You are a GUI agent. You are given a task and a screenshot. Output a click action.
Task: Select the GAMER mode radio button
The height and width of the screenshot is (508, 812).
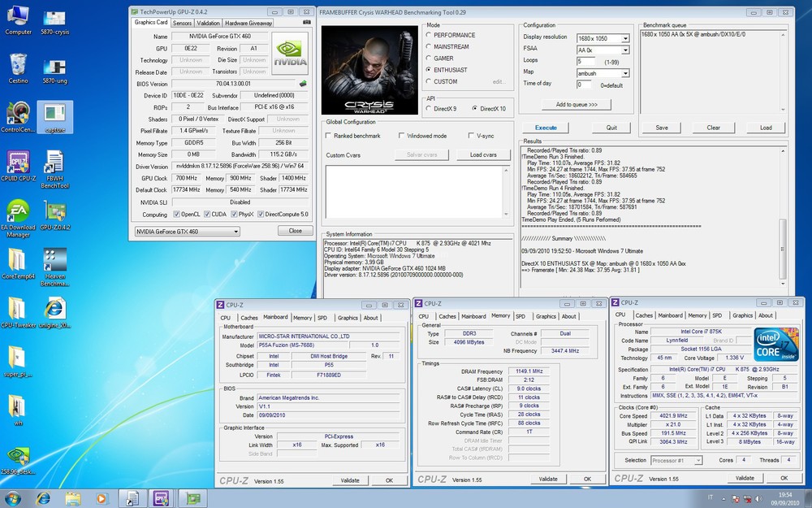(429, 58)
